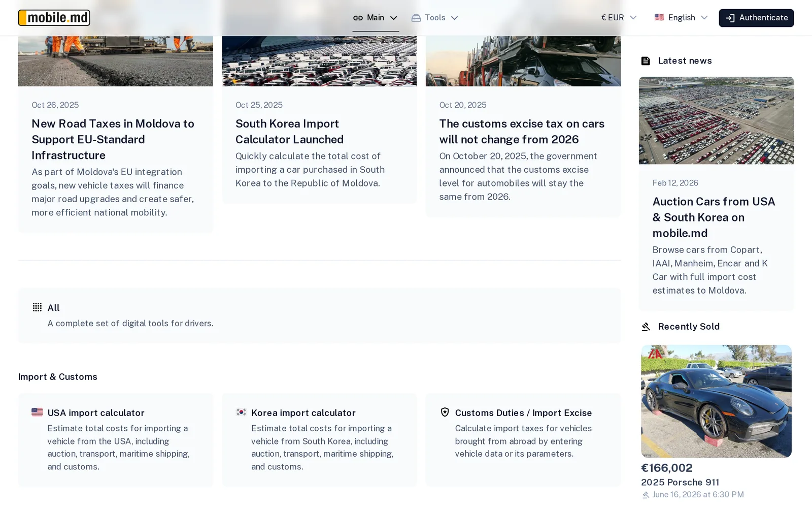This screenshot has width=812, height=508.
Task: Click the mobile.md logo
Action: coord(54,18)
